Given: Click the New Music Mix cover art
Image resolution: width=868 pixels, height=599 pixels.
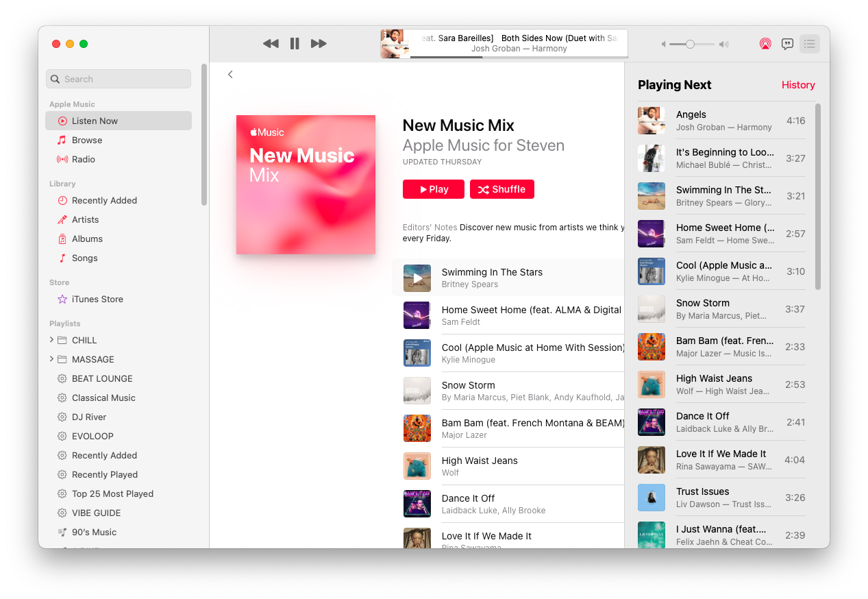Looking at the screenshot, I should pos(306,184).
